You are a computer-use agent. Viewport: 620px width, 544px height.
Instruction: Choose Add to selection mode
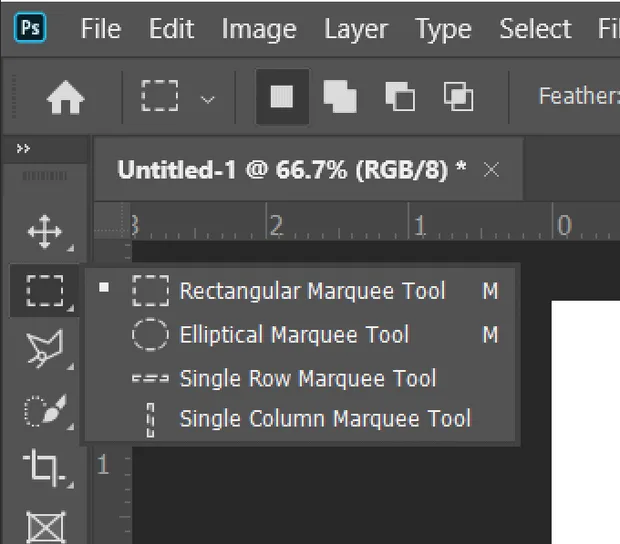[x=340, y=96]
